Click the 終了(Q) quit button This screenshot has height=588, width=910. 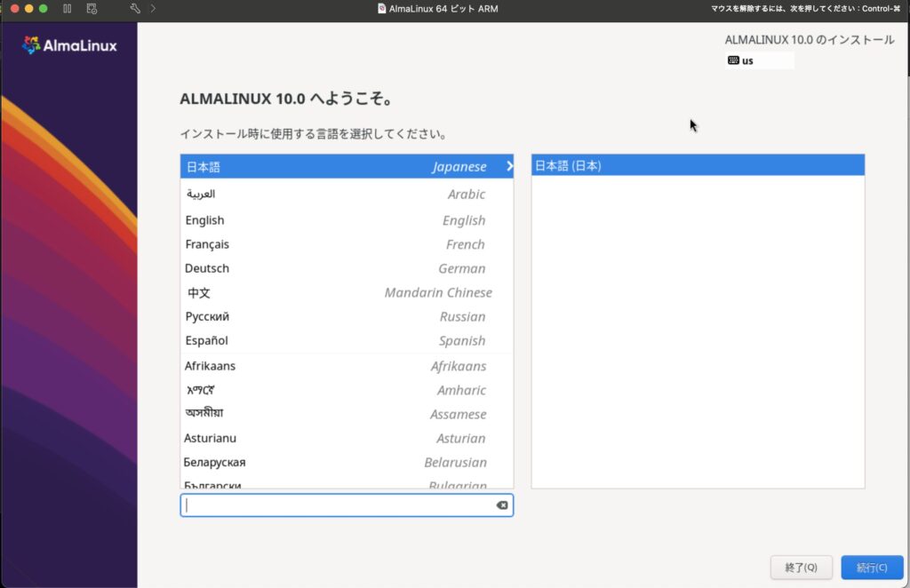[801, 567]
